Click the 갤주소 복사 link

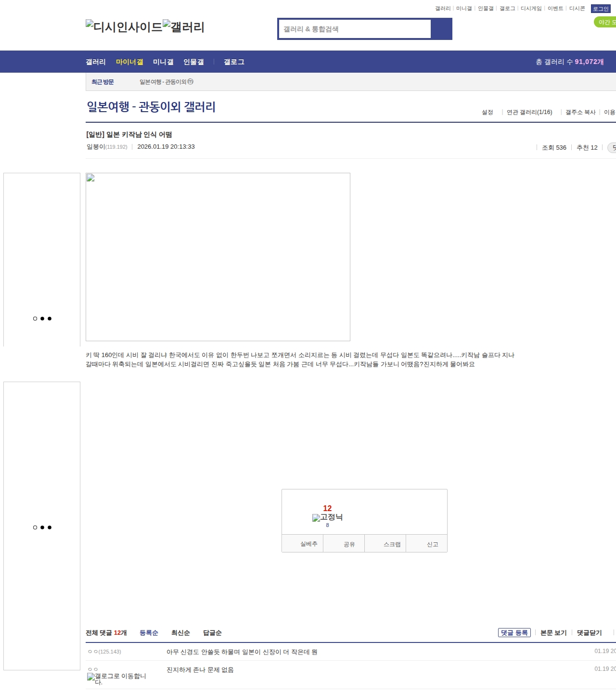click(x=580, y=112)
